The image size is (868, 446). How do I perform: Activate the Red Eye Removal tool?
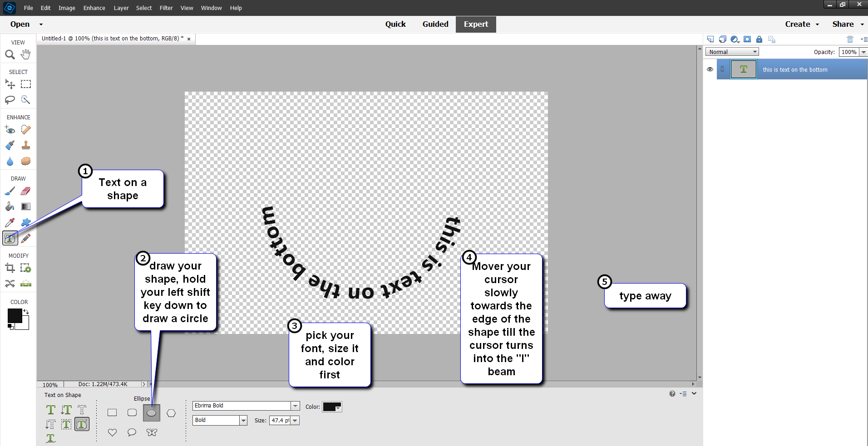10,130
